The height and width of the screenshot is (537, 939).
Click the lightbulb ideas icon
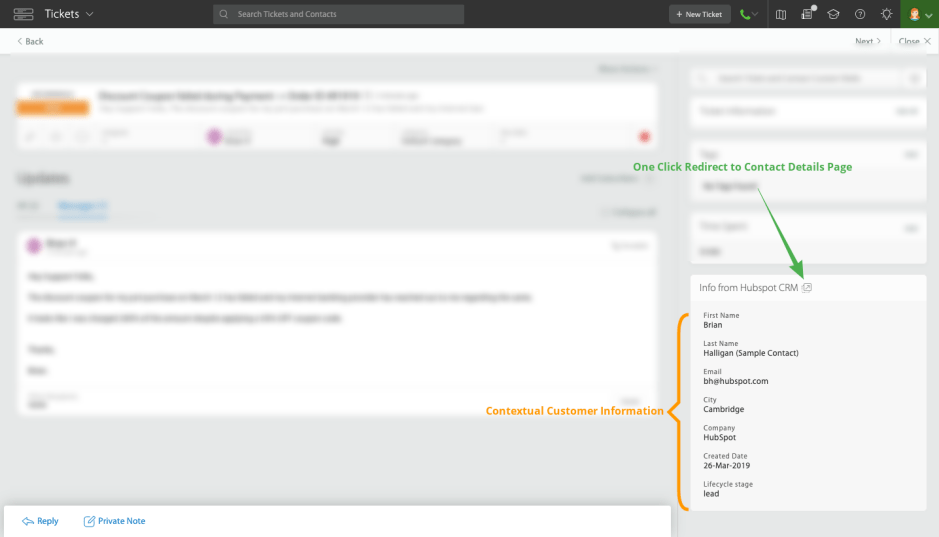(x=886, y=14)
